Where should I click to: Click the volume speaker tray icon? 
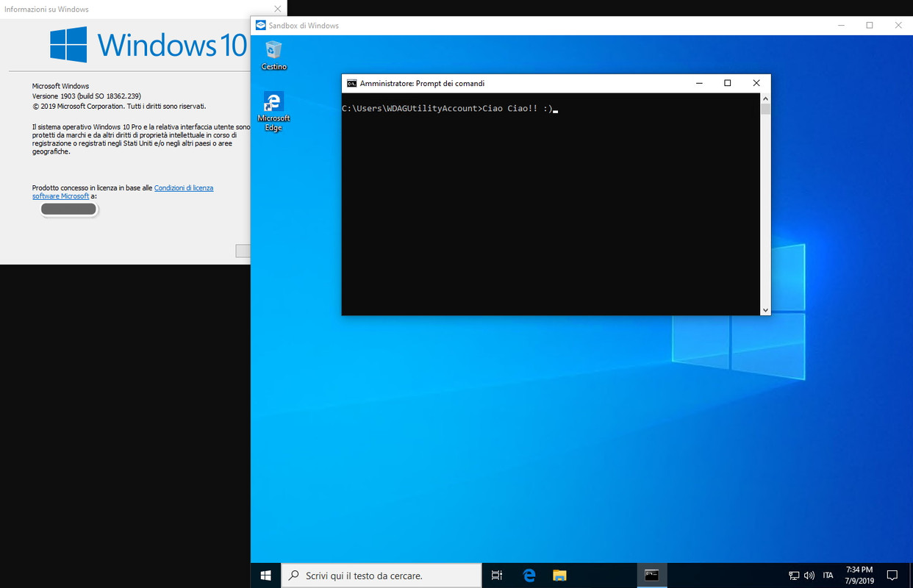[809, 576]
